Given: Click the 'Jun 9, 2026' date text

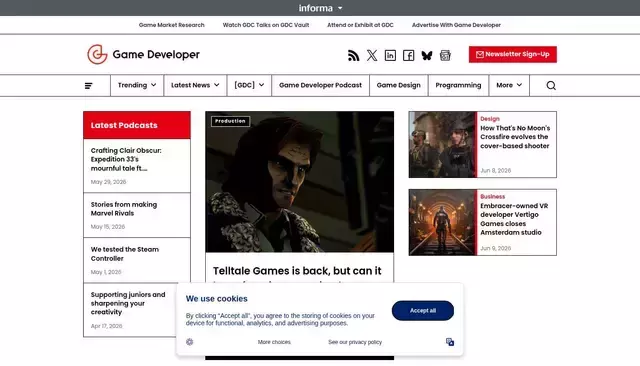Looking at the screenshot, I should pyautogui.click(x=496, y=248).
